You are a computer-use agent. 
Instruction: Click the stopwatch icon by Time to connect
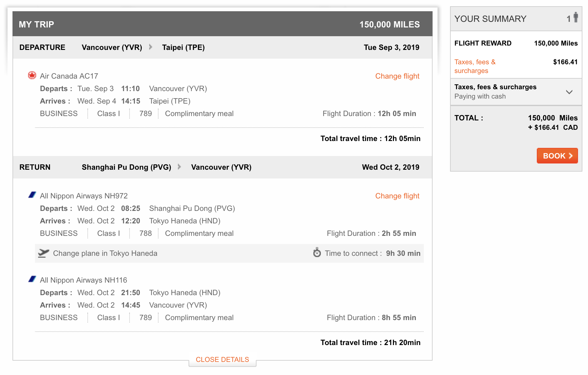(x=317, y=252)
